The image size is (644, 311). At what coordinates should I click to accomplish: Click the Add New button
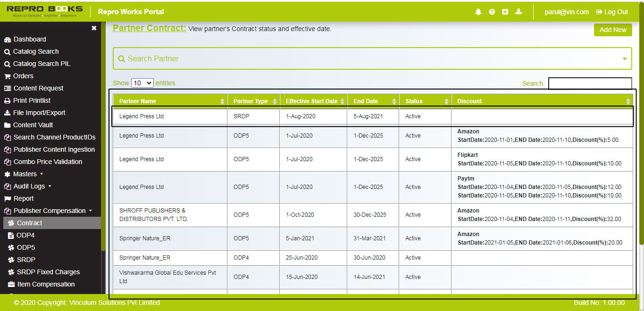[x=612, y=30]
